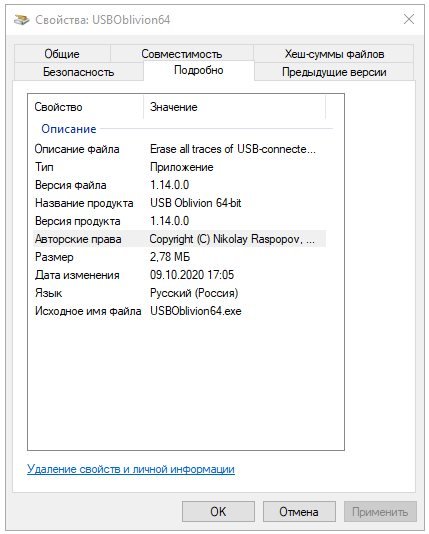Click the USBOblivion64 title bar icon
This screenshot has width=429, height=534.
tap(21, 20)
